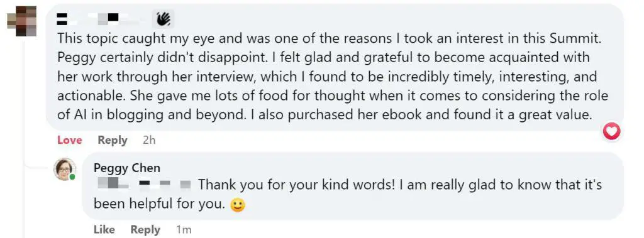Reply to the first comment about the Summit
This screenshot has height=238, width=644.
pyautogui.click(x=113, y=140)
